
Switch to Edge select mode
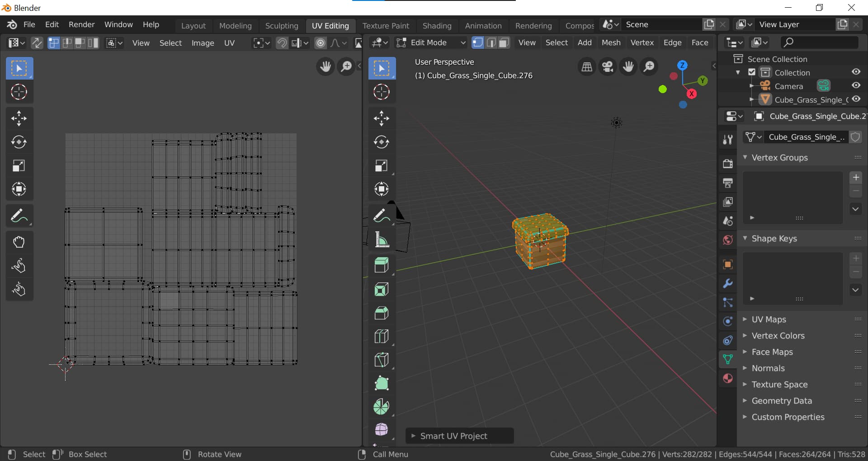coord(491,42)
